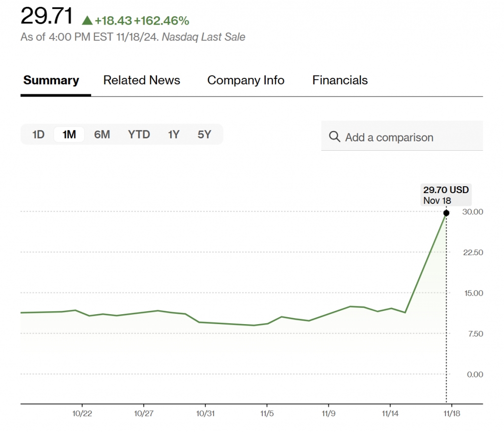Select the 1M time range
The height and width of the screenshot is (432, 504).
click(x=69, y=134)
